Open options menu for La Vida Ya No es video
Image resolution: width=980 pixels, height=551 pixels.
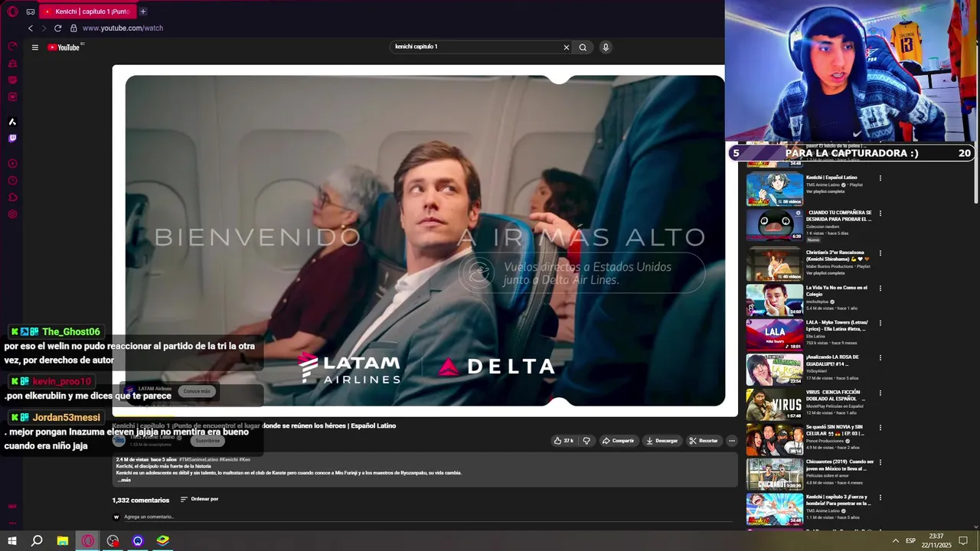point(880,289)
